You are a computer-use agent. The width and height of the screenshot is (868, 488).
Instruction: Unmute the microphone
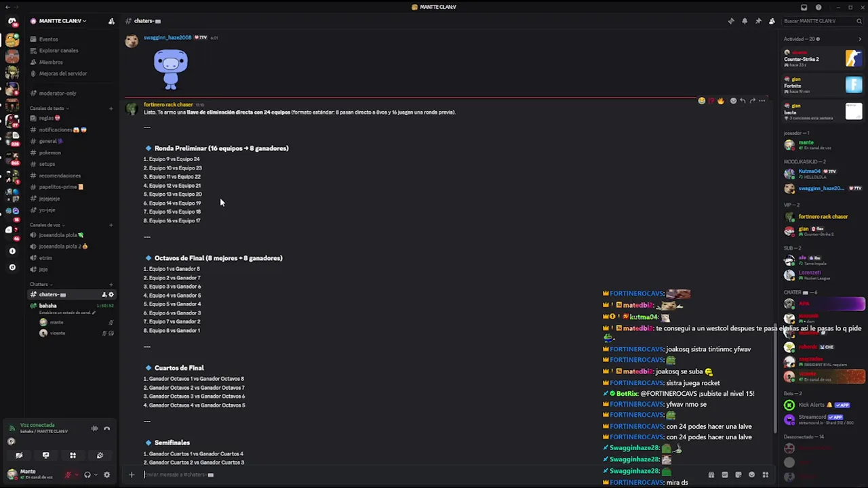(68, 474)
